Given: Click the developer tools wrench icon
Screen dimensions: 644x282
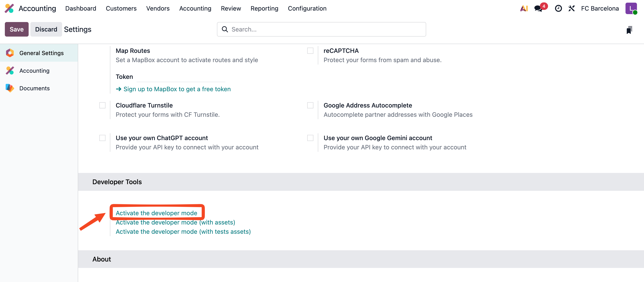Looking at the screenshot, I should coord(571,8).
